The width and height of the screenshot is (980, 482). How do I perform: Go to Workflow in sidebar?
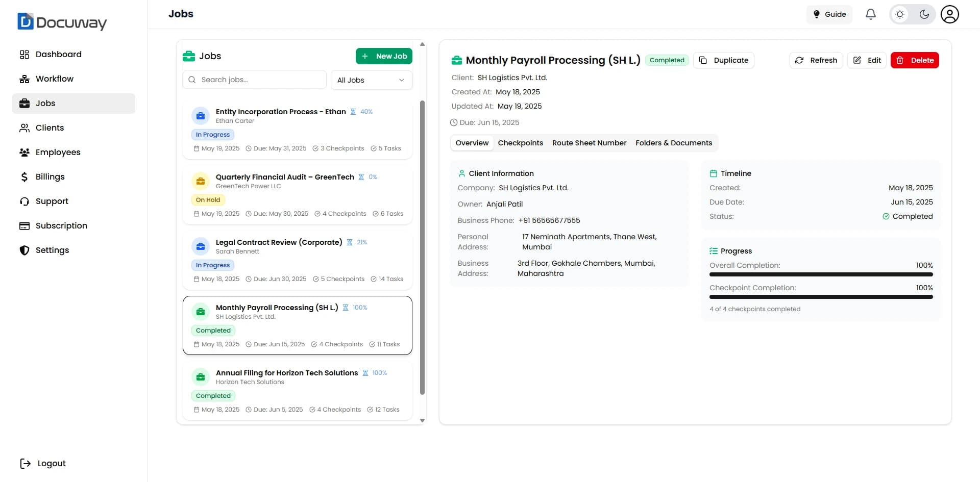pos(73,79)
